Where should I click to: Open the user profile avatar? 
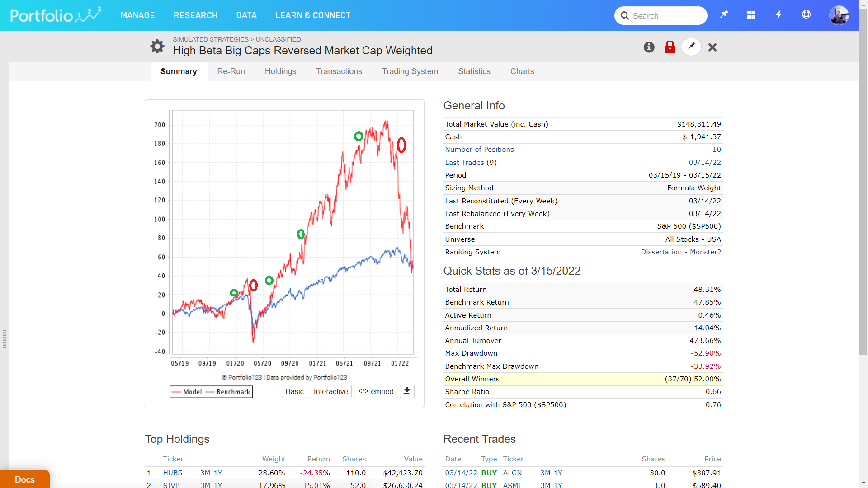tap(839, 15)
